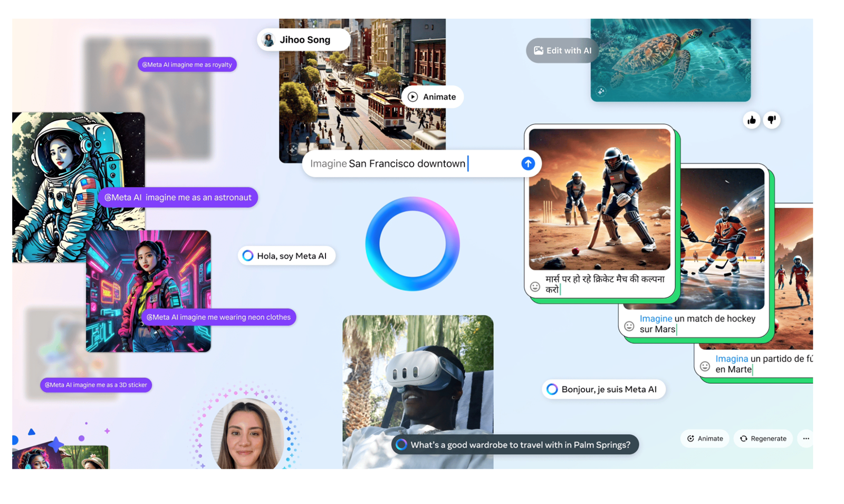Click the Palm Springs wardrobe question bar
Viewport: 844px width, 504px height.
tap(515, 445)
